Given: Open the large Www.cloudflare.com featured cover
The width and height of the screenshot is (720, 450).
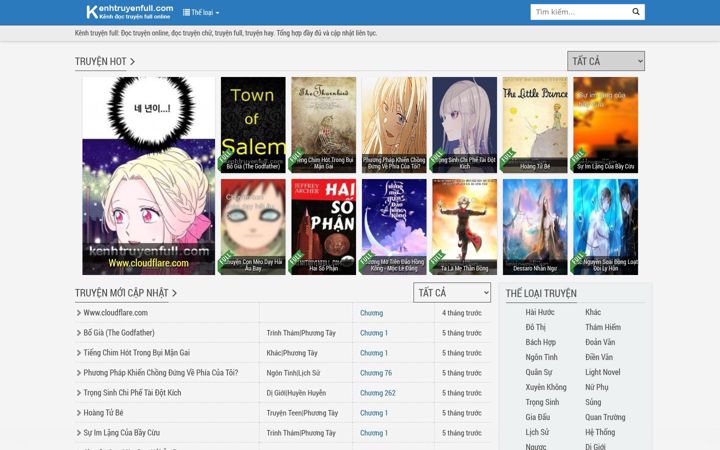Looking at the screenshot, I should point(148,176).
